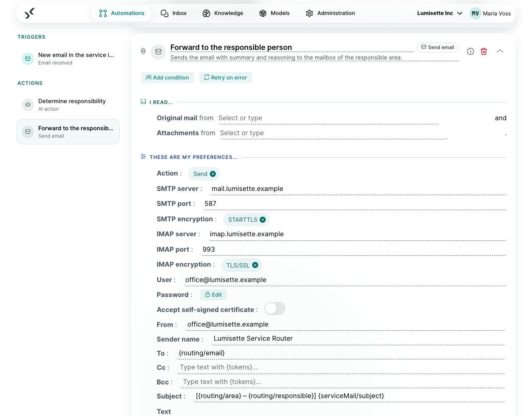
Task: Click the From address field
Action: click(345, 324)
